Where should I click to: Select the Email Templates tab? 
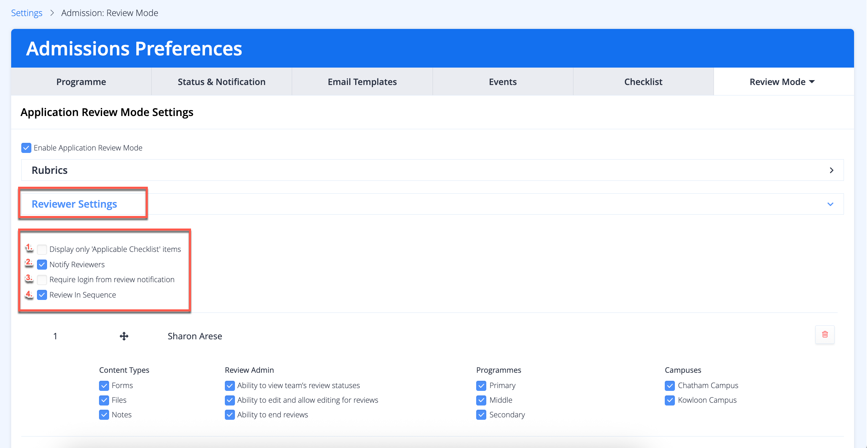click(362, 82)
